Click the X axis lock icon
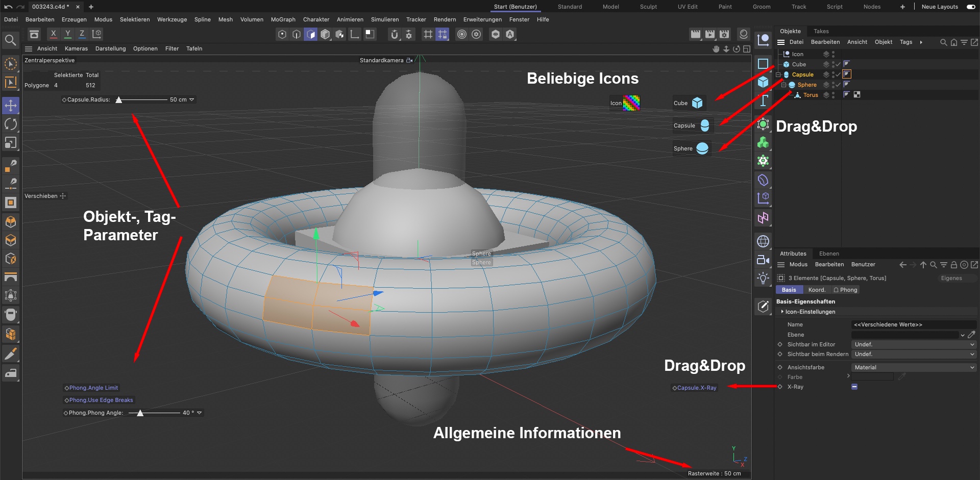 tap(53, 34)
